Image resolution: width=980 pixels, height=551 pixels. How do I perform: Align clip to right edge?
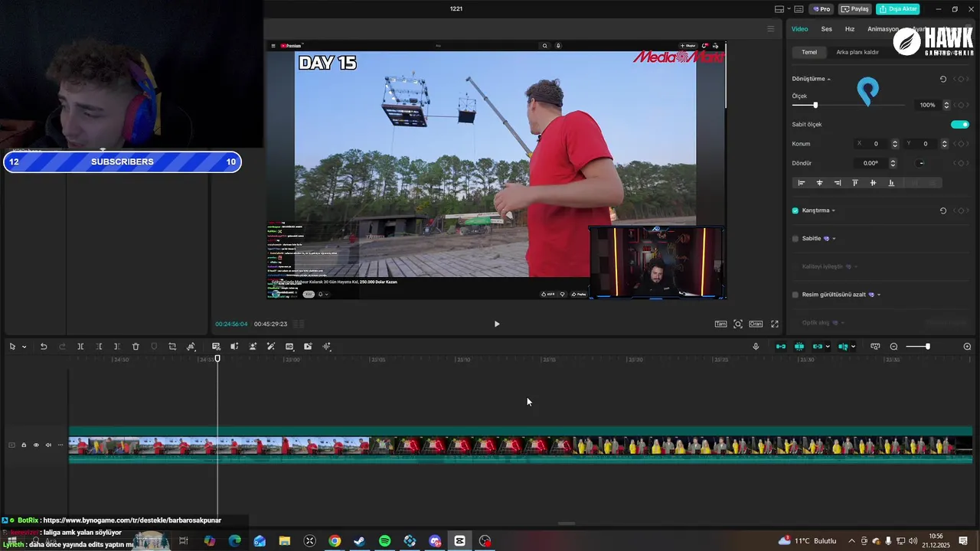(x=838, y=183)
